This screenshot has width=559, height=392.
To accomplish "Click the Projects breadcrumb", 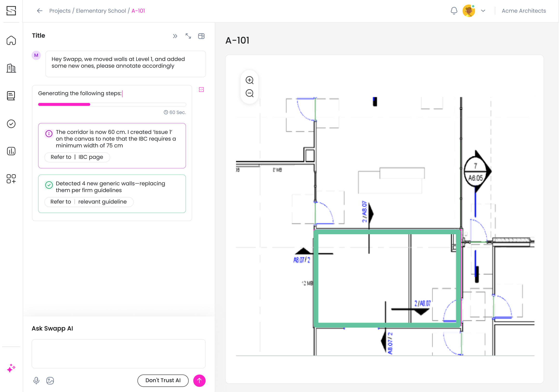I will pos(60,11).
